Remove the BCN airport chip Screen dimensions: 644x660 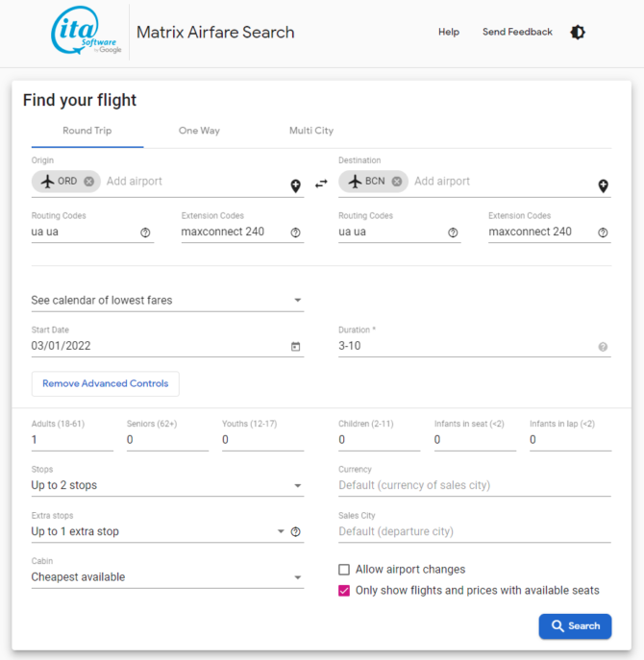tap(397, 182)
